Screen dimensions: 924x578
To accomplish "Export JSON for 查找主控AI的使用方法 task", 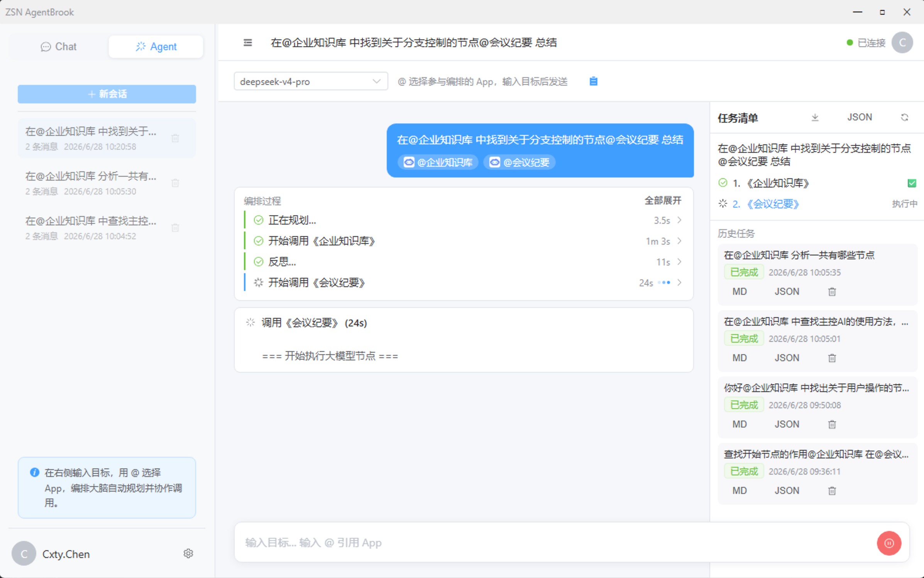I will coord(787,358).
